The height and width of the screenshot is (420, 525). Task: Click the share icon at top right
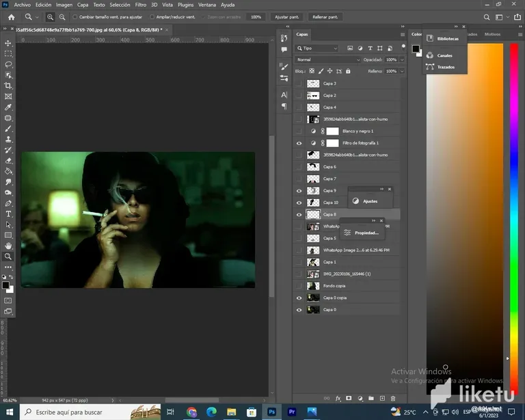coord(517,17)
